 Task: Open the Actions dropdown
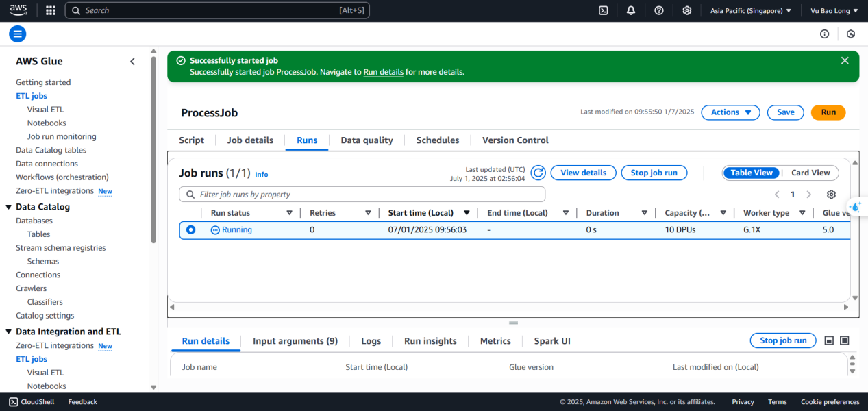730,112
